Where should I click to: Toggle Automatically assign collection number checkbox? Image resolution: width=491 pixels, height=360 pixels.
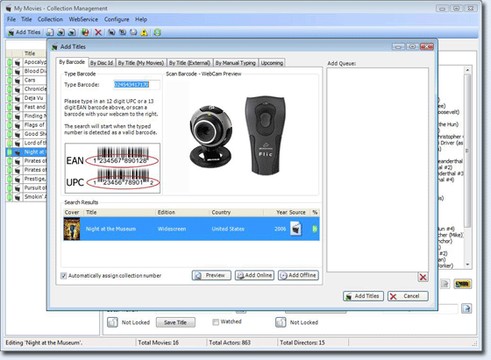coord(64,276)
